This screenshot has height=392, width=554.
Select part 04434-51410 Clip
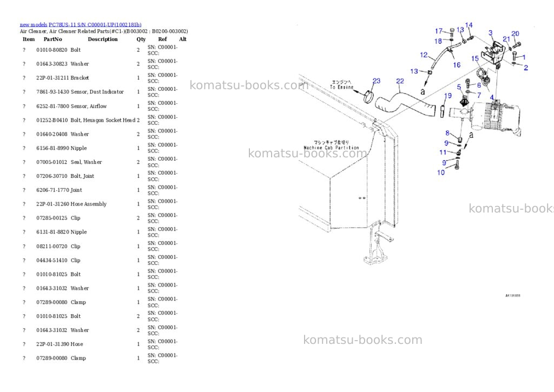coord(58,260)
